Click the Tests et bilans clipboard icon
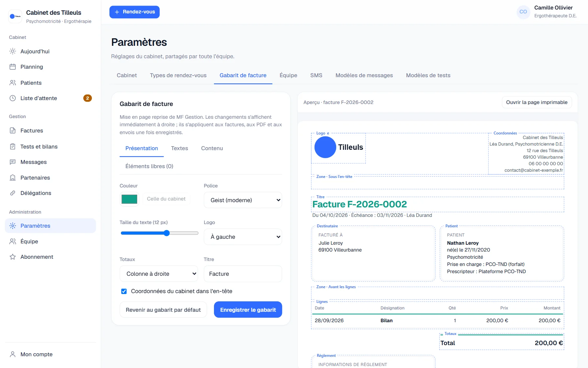The width and height of the screenshot is (588, 368). click(13, 147)
